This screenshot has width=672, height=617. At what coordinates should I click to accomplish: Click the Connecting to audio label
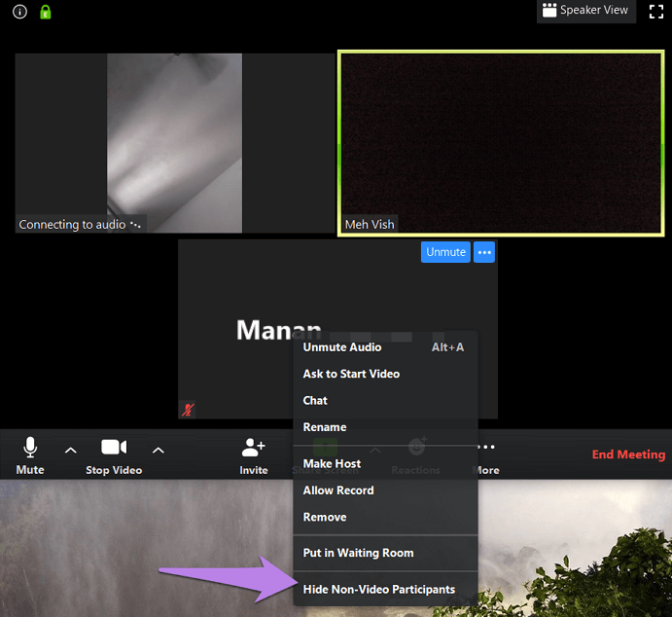tap(80, 224)
